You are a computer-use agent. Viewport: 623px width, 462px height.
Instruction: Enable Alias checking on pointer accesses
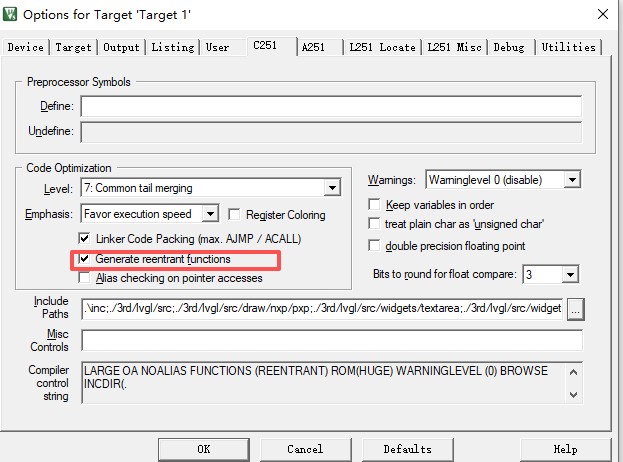point(85,278)
